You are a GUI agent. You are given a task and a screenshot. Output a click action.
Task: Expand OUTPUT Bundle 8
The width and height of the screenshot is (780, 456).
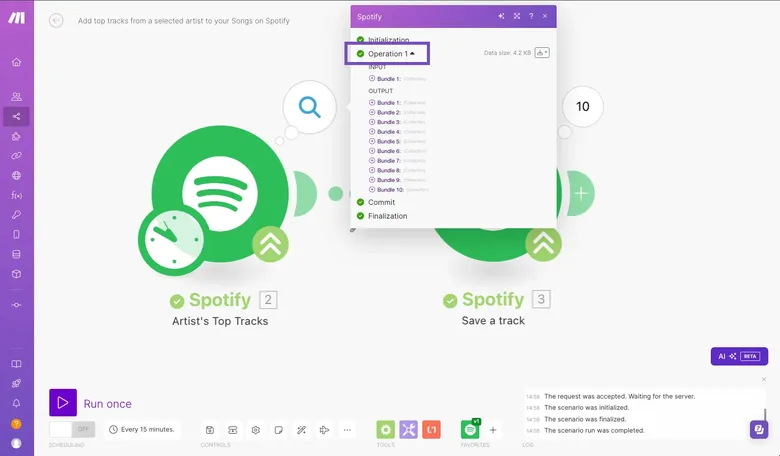pyautogui.click(x=372, y=170)
